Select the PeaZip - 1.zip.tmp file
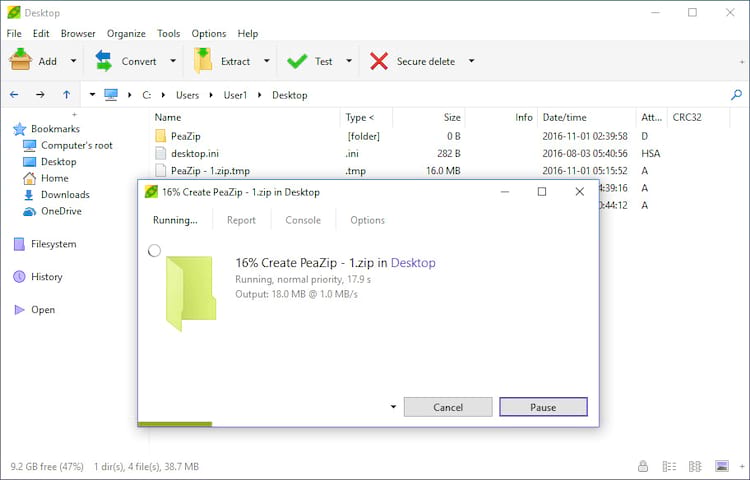Screen dimensions: 750x480 [x=210, y=171]
